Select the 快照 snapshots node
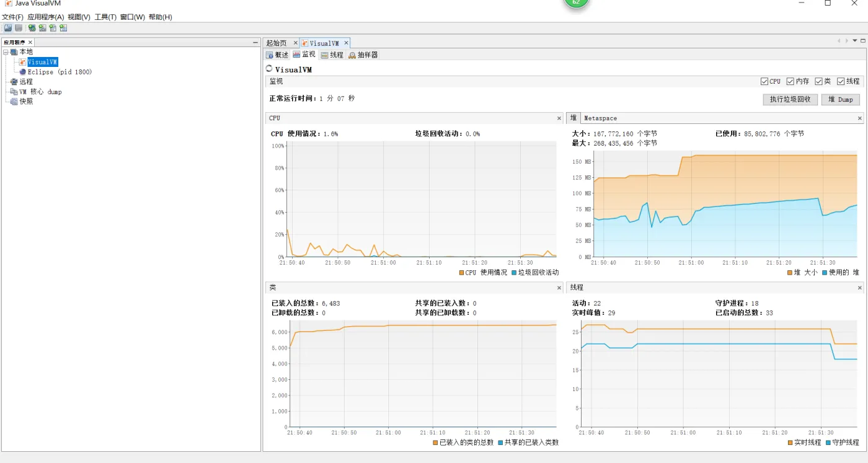This screenshot has height=463, width=868. (x=25, y=102)
